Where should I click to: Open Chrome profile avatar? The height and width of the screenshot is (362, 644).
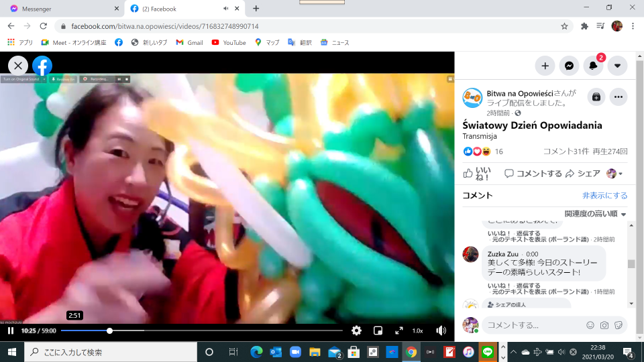point(617,26)
